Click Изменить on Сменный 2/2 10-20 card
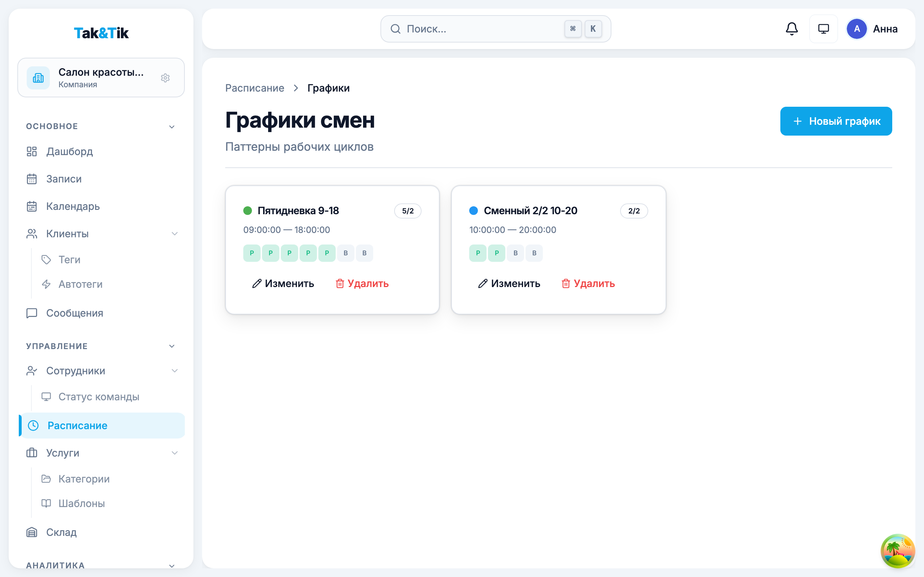The image size is (924, 577). tap(509, 283)
